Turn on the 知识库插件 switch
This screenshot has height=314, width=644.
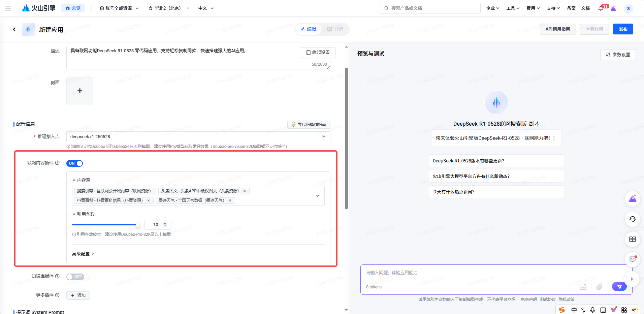(x=75, y=277)
